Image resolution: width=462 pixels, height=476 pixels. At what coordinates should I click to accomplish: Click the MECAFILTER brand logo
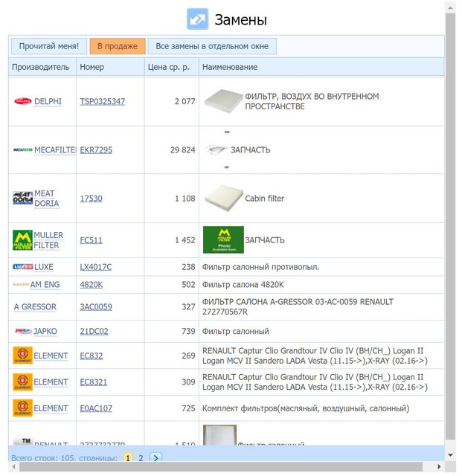point(23,150)
